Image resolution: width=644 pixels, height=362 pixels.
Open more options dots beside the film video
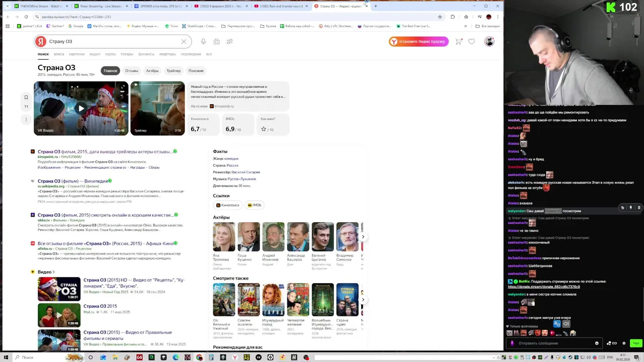tap(26, 119)
